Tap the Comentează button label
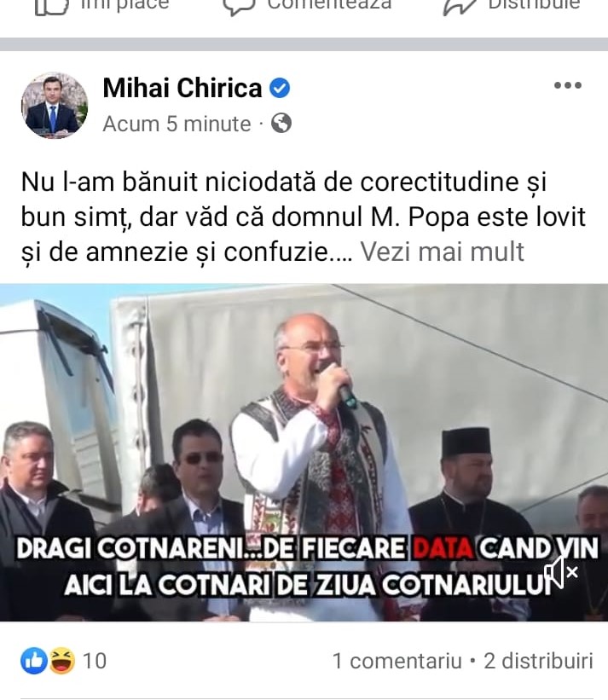The image size is (608, 700). [329, 4]
